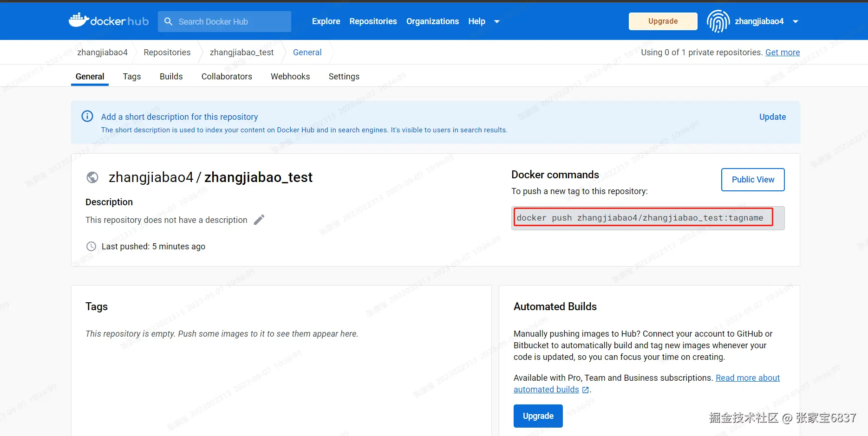
Task: Edit description with the pencil icon
Action: [259, 220]
